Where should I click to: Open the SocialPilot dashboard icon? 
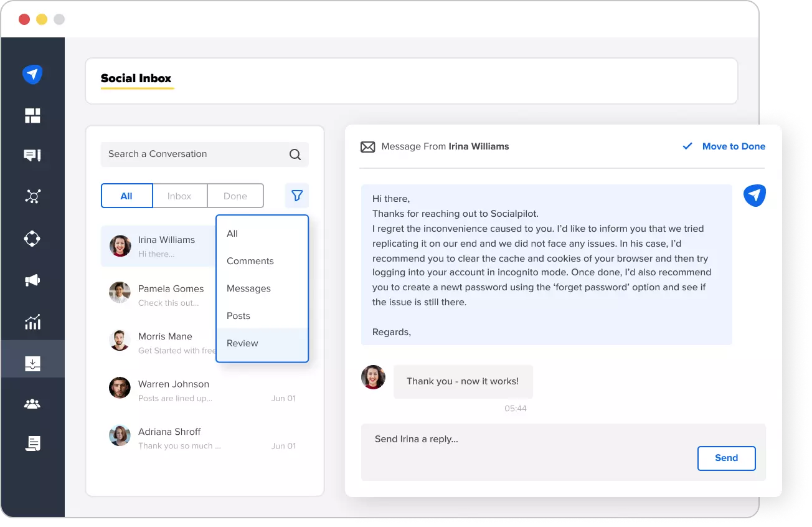(32, 74)
